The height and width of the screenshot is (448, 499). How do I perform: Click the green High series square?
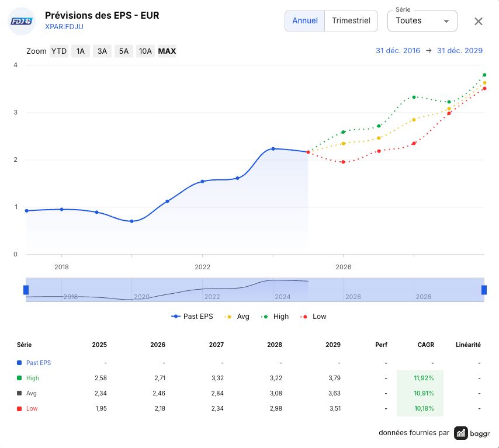(19, 378)
